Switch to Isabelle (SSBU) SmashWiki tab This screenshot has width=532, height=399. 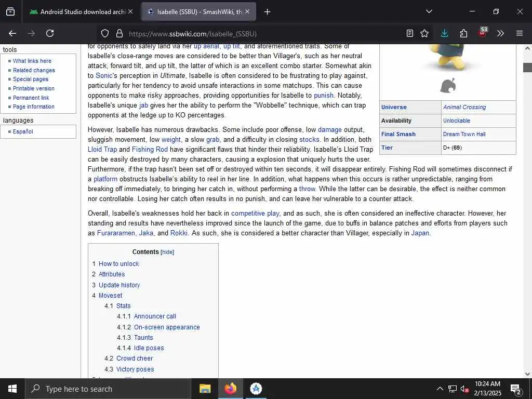[x=199, y=11]
